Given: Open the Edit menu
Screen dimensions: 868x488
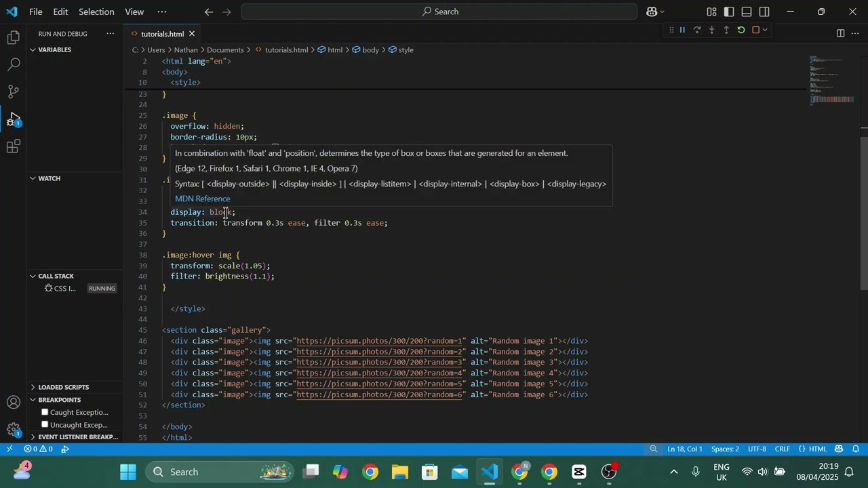Looking at the screenshot, I should click(60, 12).
